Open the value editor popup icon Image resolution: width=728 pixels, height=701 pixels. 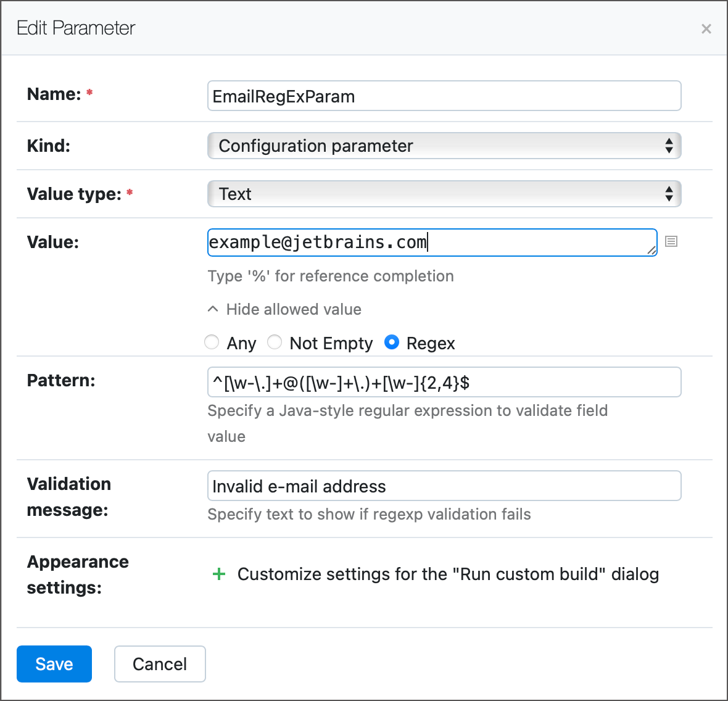tap(671, 242)
